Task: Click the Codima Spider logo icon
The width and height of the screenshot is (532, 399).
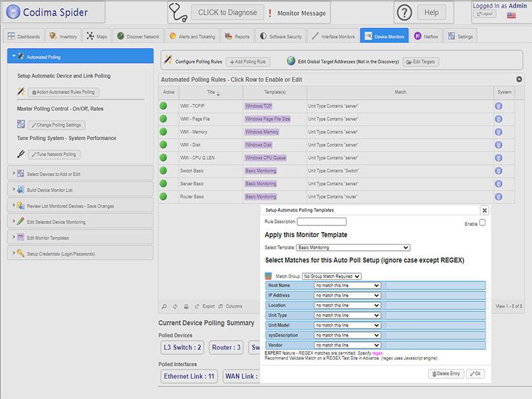Action: point(13,12)
